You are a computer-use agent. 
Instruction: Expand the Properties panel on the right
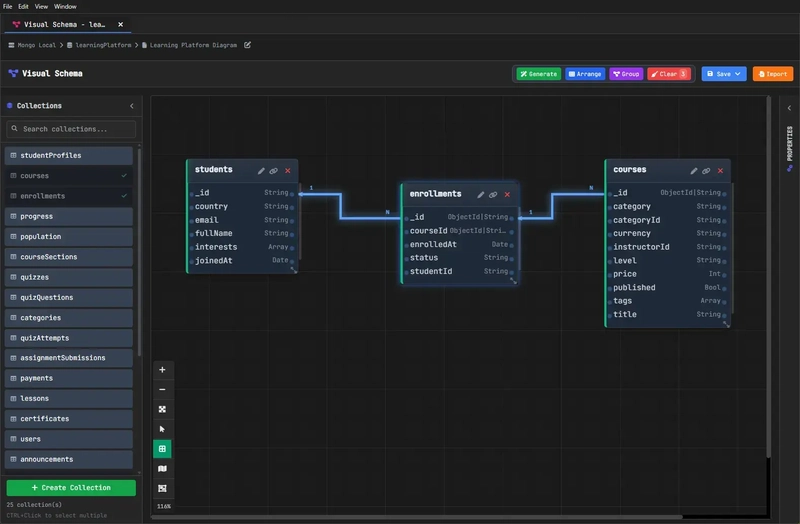789,107
